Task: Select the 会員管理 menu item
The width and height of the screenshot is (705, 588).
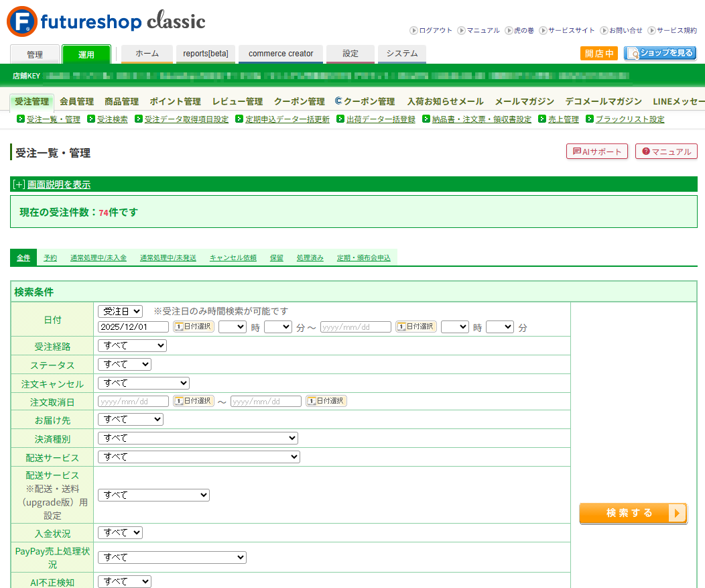Action: point(76,101)
